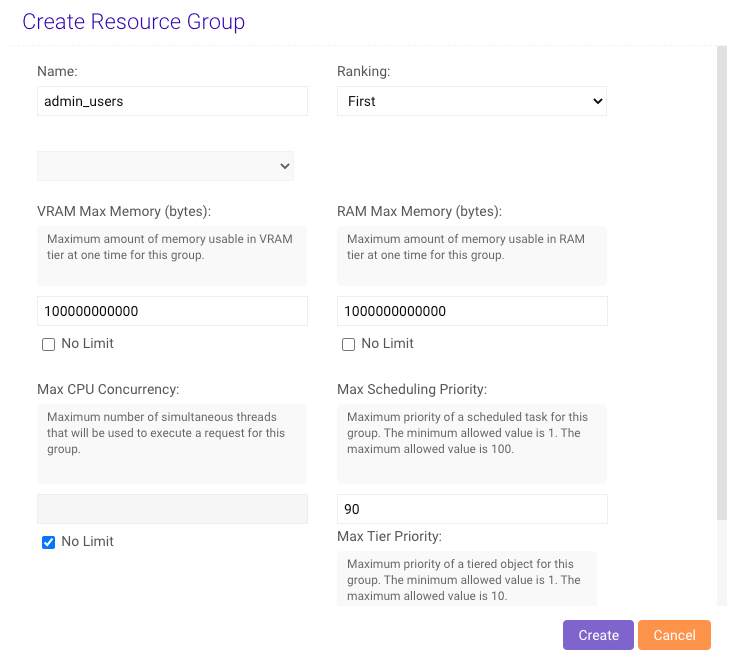Screen dimensions: 741x667
Task: Select the Max Scheduling Priority field showing 90
Action: click(x=471, y=509)
